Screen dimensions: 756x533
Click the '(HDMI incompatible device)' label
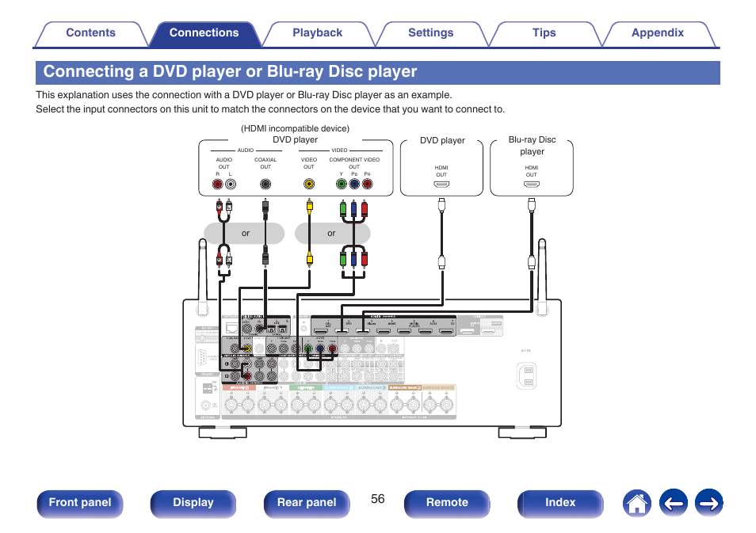(x=295, y=128)
